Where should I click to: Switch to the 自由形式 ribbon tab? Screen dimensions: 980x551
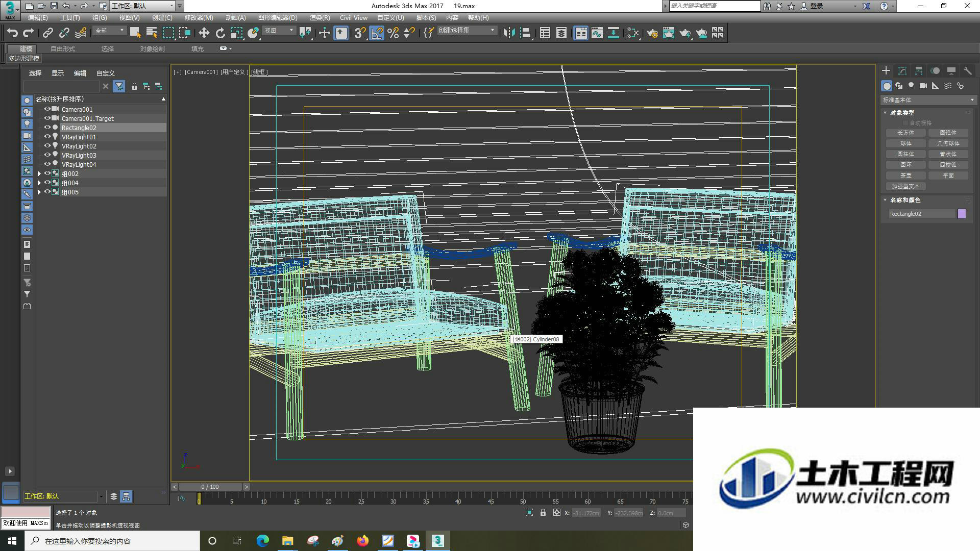click(x=63, y=49)
